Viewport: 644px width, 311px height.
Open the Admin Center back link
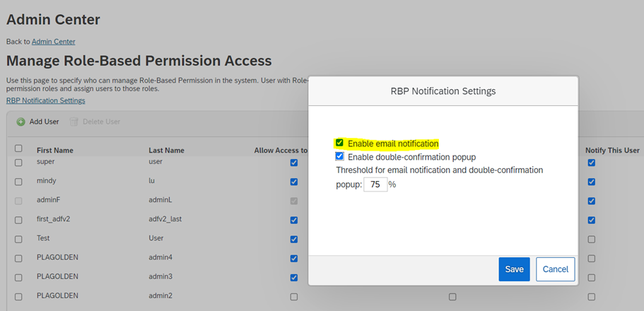54,42
